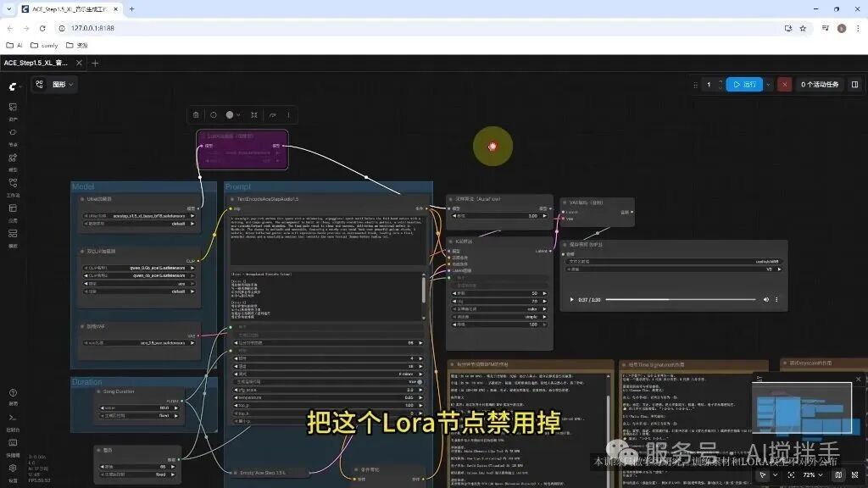Click the 运行 run button
The height and width of the screenshot is (488, 868).
click(x=744, y=85)
